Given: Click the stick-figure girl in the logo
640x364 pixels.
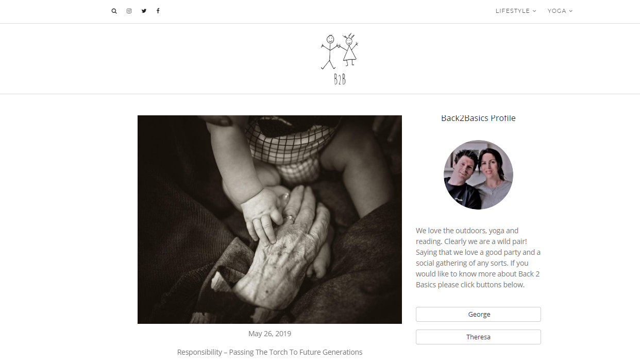Looking at the screenshot, I should point(350,50).
